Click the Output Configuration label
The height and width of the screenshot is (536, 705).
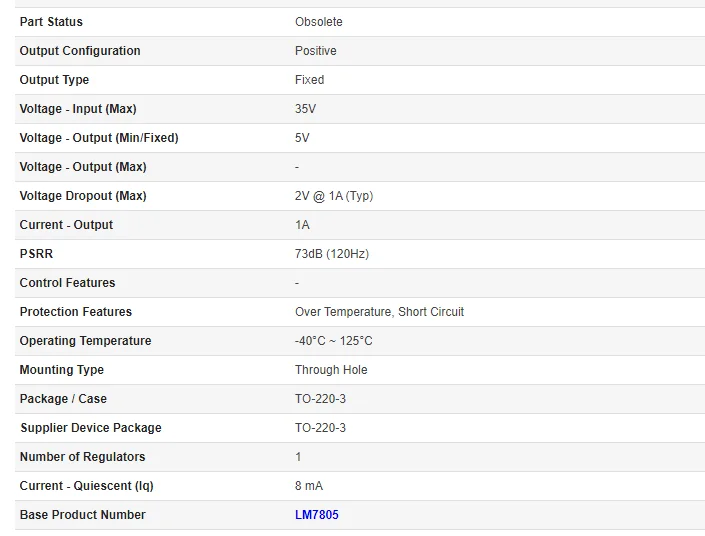tap(80, 51)
